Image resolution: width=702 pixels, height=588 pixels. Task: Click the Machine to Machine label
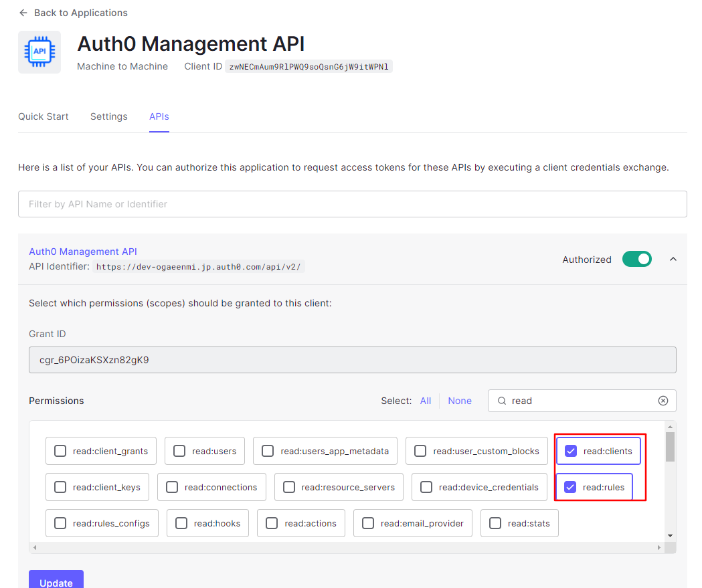(122, 66)
